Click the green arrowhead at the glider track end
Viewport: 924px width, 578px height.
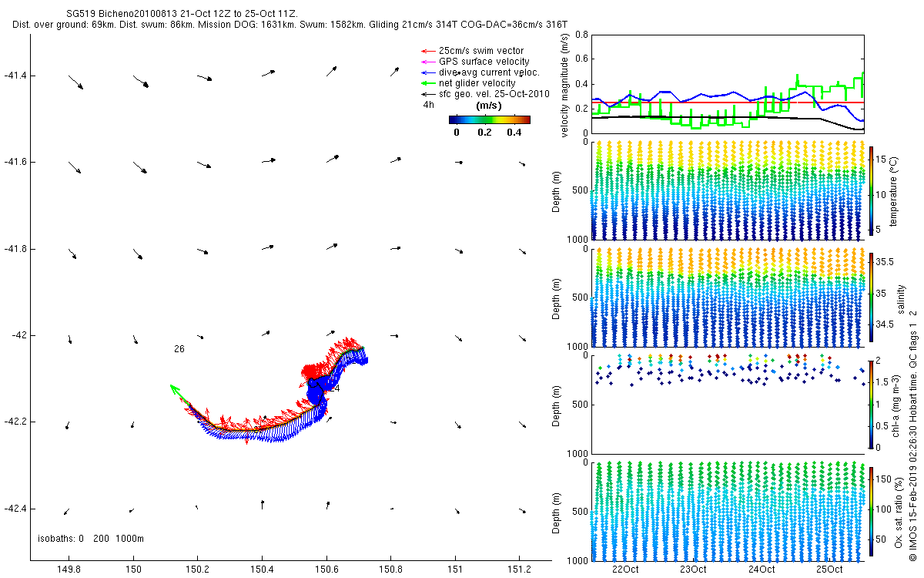[176, 390]
